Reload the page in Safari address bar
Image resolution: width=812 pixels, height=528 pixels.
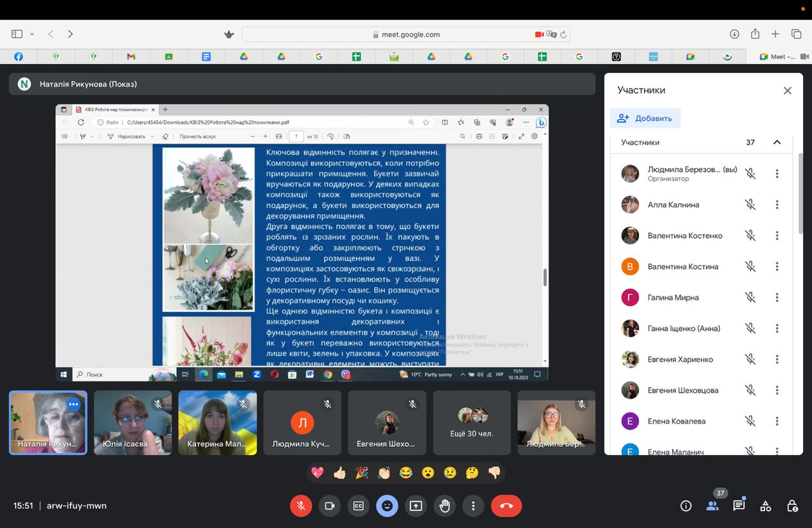(x=563, y=34)
